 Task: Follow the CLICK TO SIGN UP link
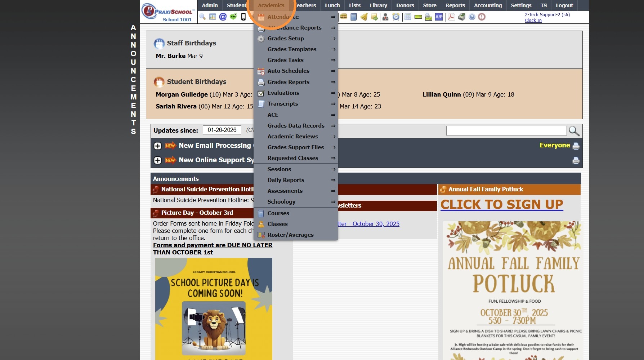coord(502,204)
